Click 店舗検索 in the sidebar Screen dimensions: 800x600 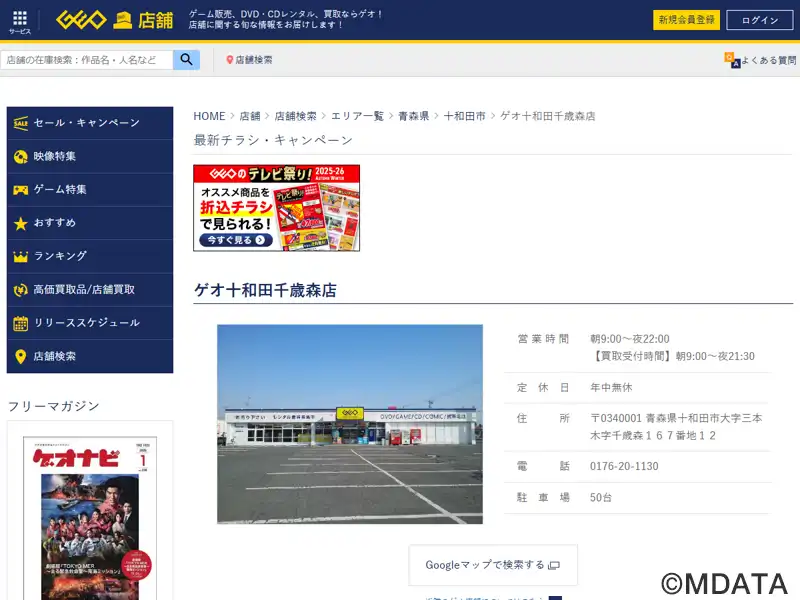[89, 356]
